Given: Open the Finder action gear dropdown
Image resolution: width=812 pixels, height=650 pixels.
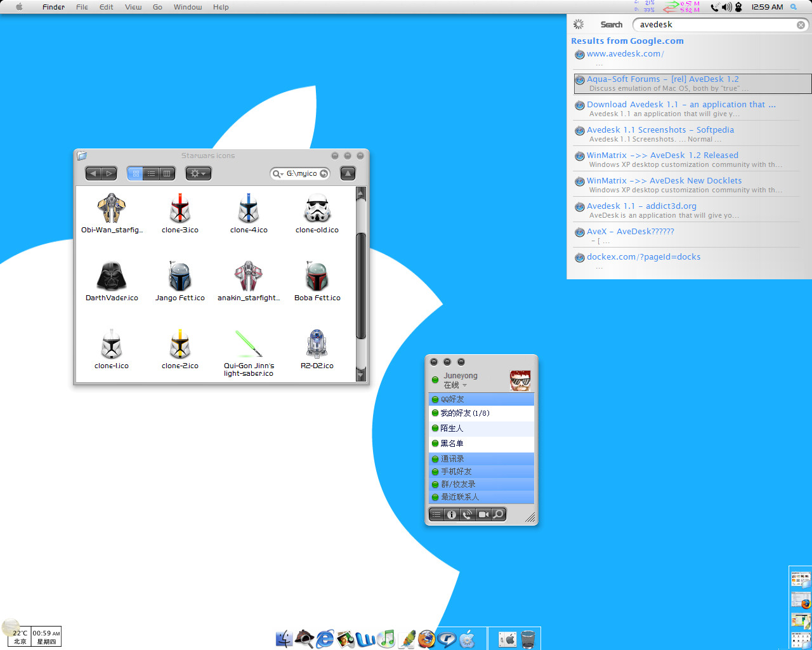Looking at the screenshot, I should click(x=198, y=173).
